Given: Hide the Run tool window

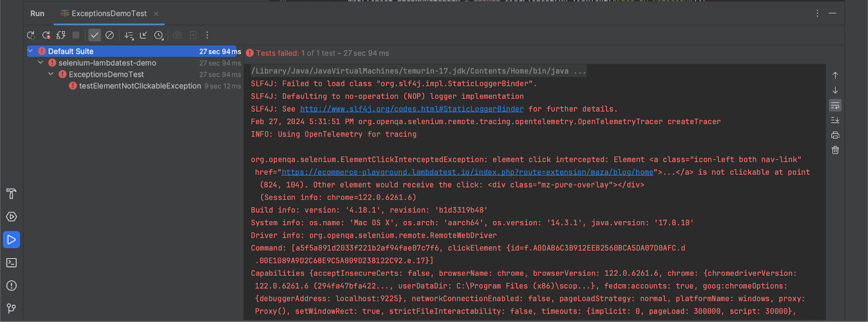Looking at the screenshot, I should coord(833,14).
